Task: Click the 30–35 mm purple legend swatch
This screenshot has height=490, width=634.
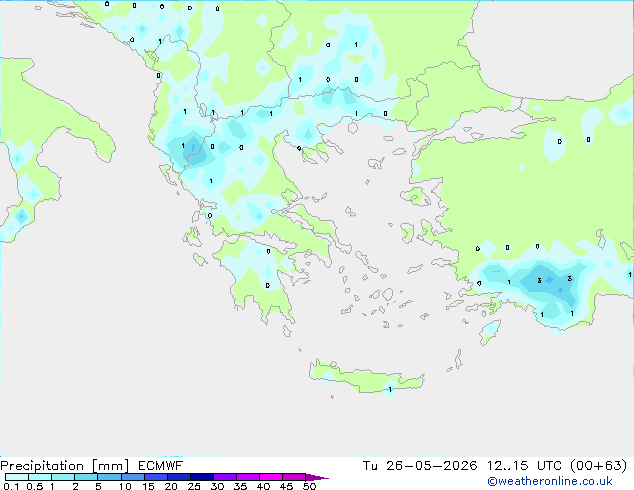Action: tap(224, 477)
